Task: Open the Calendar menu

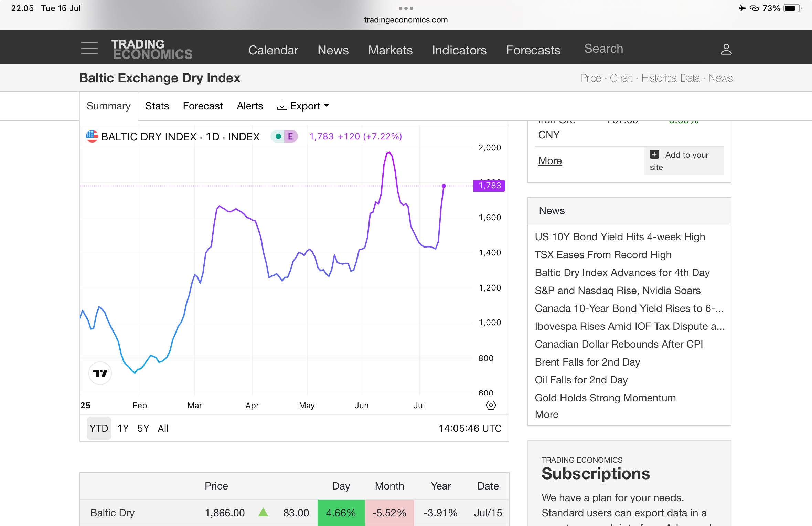Action: 273,50
